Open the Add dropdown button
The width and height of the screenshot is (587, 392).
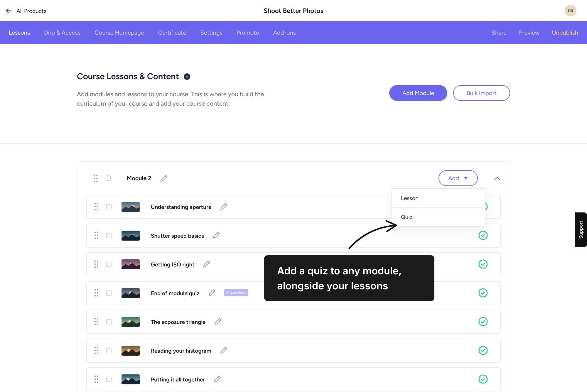458,178
